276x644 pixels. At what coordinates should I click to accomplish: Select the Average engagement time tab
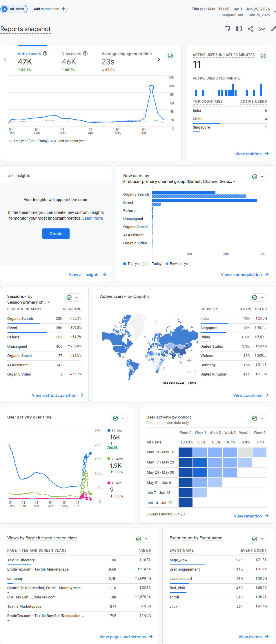[128, 62]
